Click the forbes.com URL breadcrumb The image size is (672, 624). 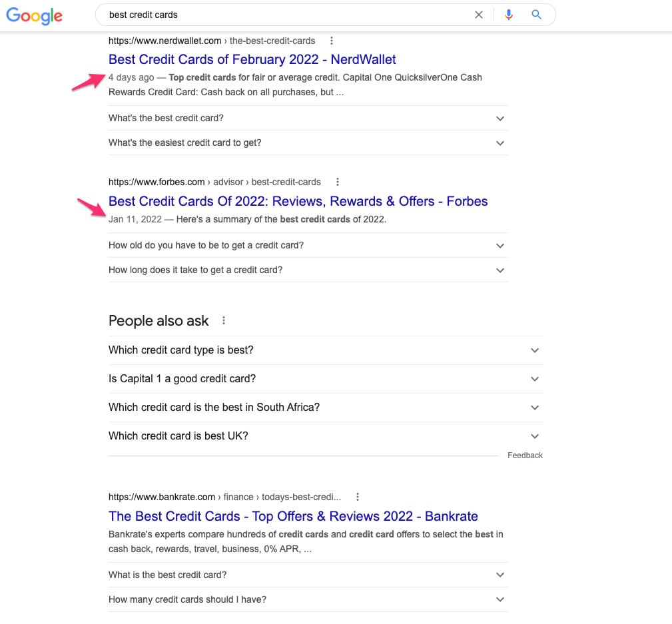pyautogui.click(x=214, y=182)
